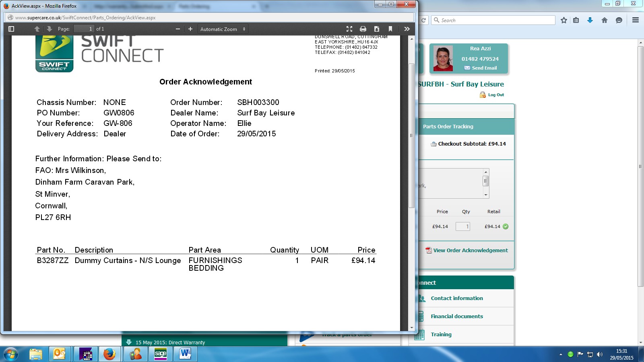This screenshot has width=644, height=362.
Task: Go to previous page in PDF viewer
Action: [x=37, y=29]
